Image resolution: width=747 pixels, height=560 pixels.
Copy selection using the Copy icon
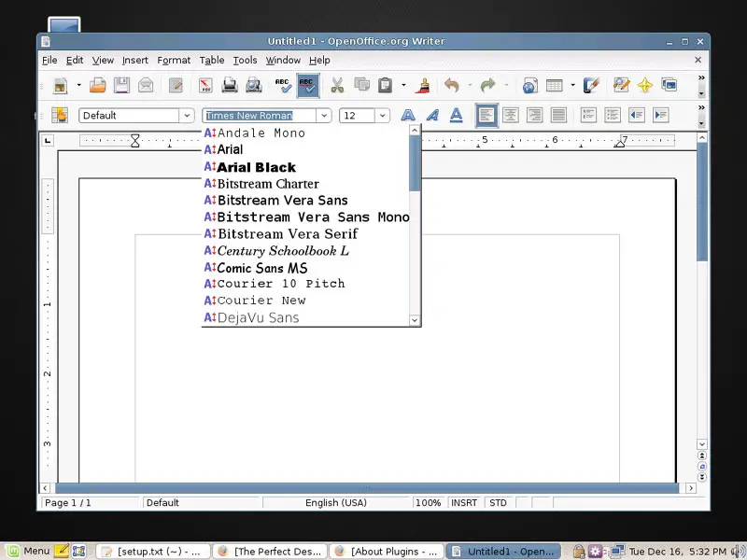click(x=361, y=86)
